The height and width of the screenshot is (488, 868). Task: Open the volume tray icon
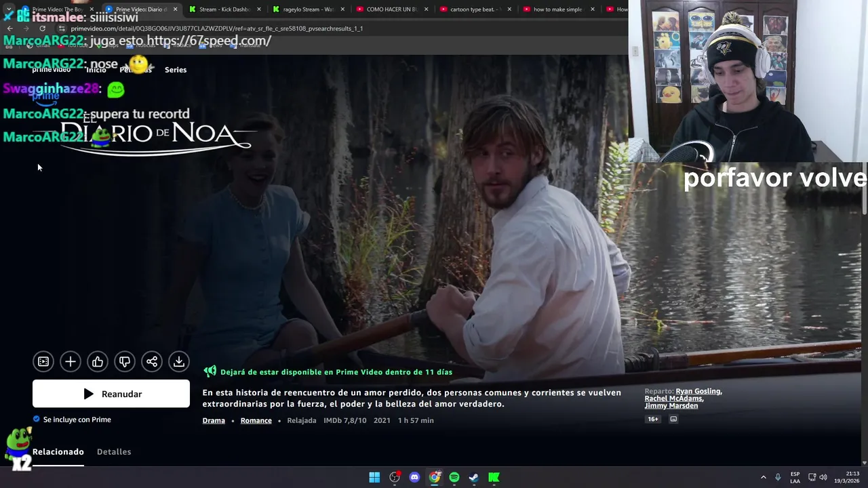[x=823, y=477]
